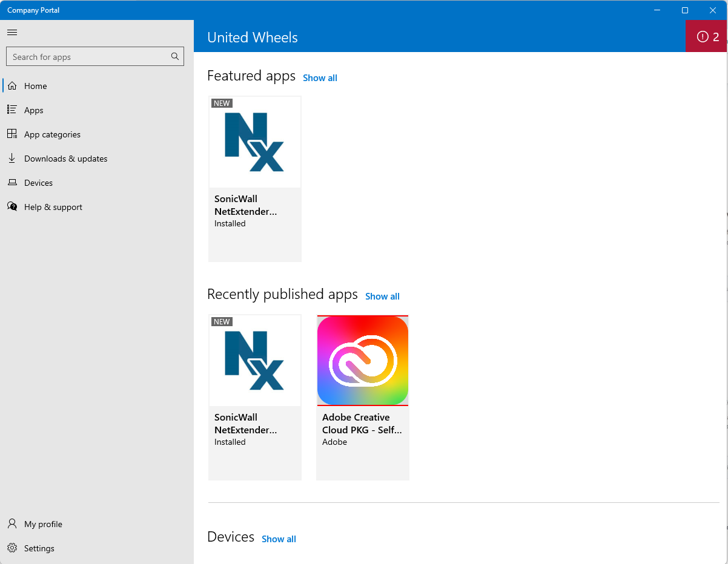Open Adobe Creative Cloud app icon
The height and width of the screenshot is (564, 728).
click(363, 361)
